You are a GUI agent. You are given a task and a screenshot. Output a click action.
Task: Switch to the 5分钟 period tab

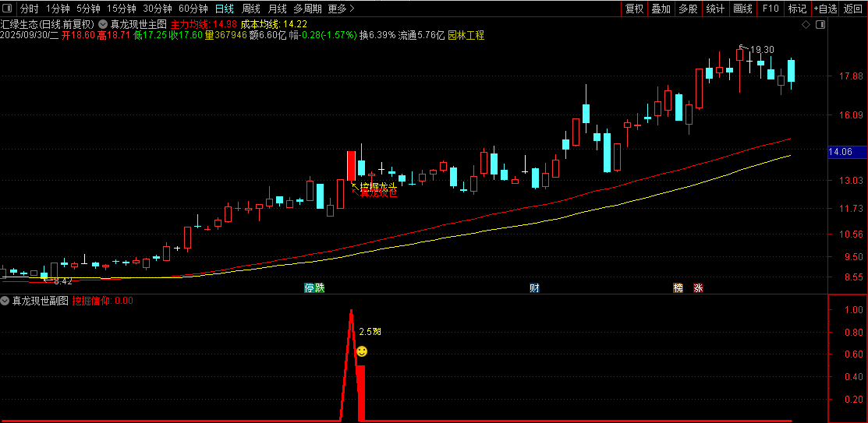click(x=88, y=9)
